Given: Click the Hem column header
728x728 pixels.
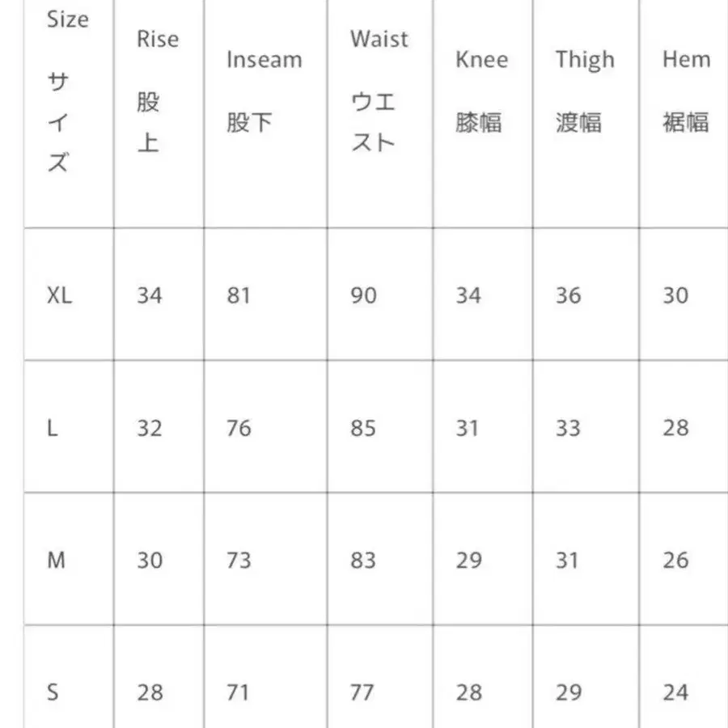Looking at the screenshot, I should pos(686,60).
